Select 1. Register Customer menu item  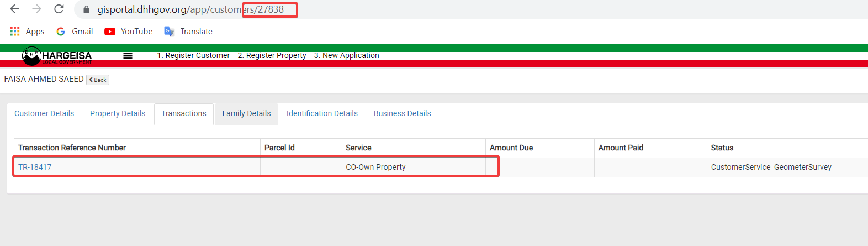193,55
